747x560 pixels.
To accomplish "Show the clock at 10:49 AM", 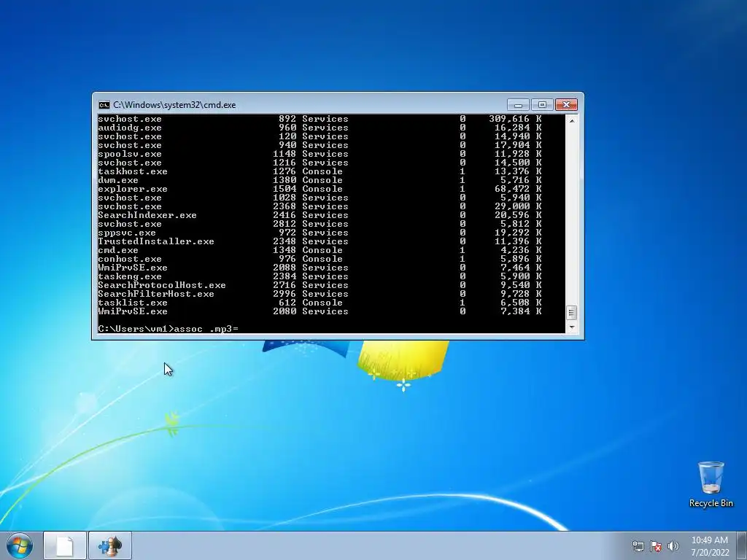I will 709,540.
